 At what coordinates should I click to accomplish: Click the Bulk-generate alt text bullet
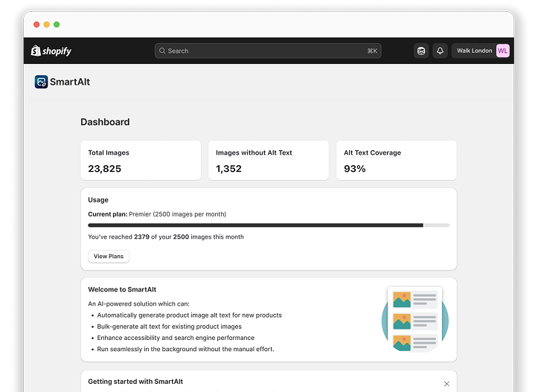coord(169,327)
